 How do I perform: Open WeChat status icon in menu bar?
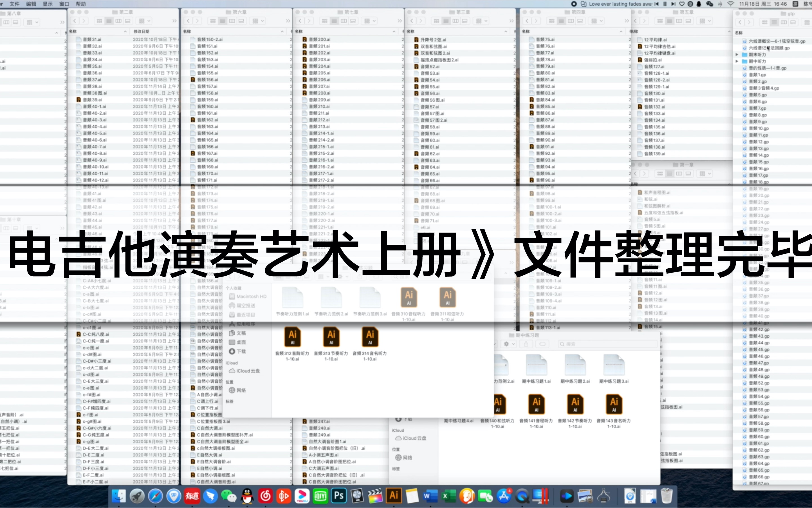click(710, 4)
